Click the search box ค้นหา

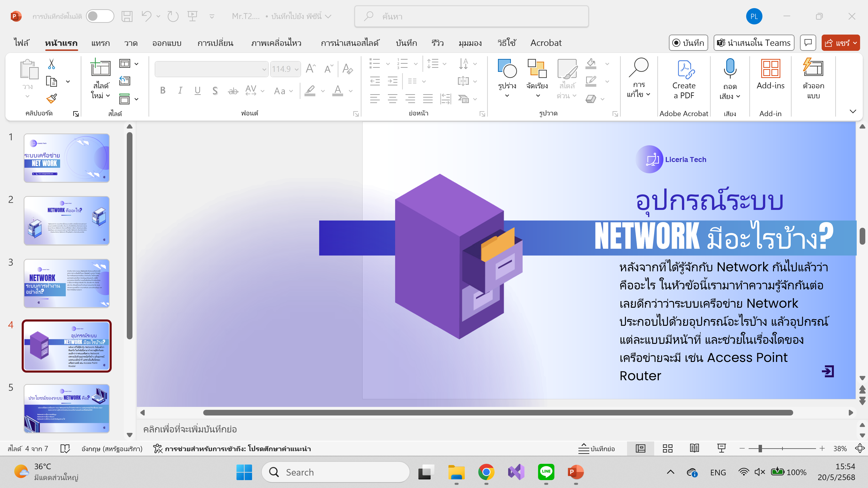(x=471, y=16)
